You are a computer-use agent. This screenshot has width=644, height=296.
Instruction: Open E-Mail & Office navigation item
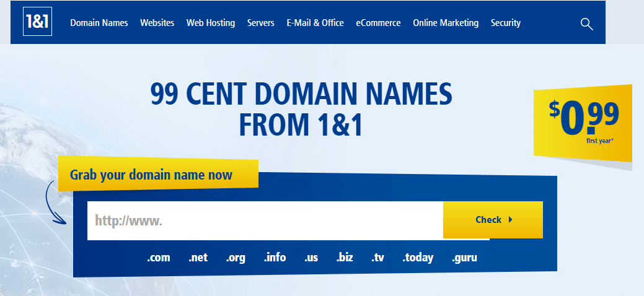pyautogui.click(x=315, y=23)
